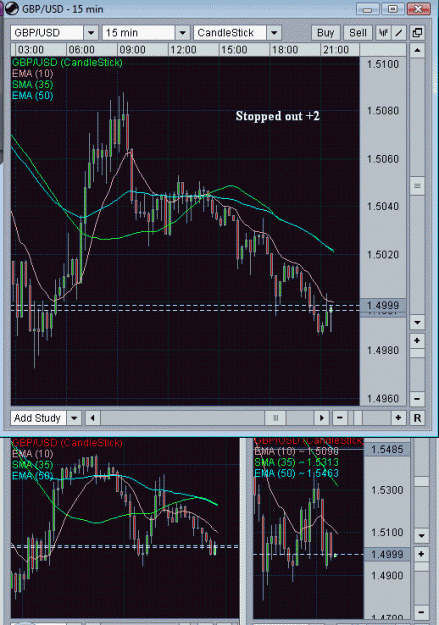Click 1.4999 price marker in bottom-right chart
The height and width of the screenshot is (625, 439).
(x=387, y=554)
